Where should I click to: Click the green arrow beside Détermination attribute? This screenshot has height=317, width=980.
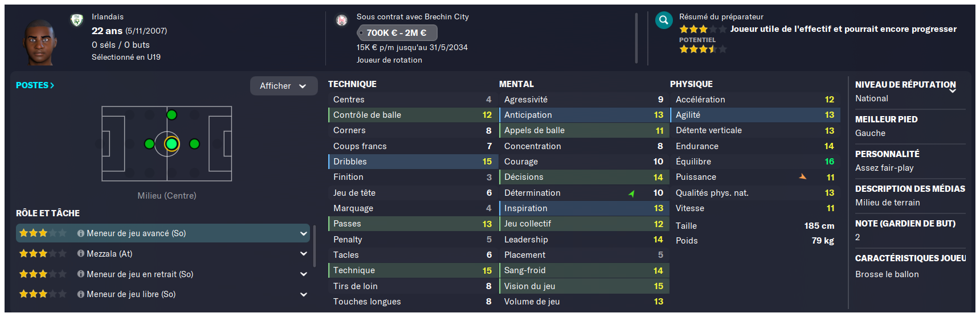[x=631, y=194]
